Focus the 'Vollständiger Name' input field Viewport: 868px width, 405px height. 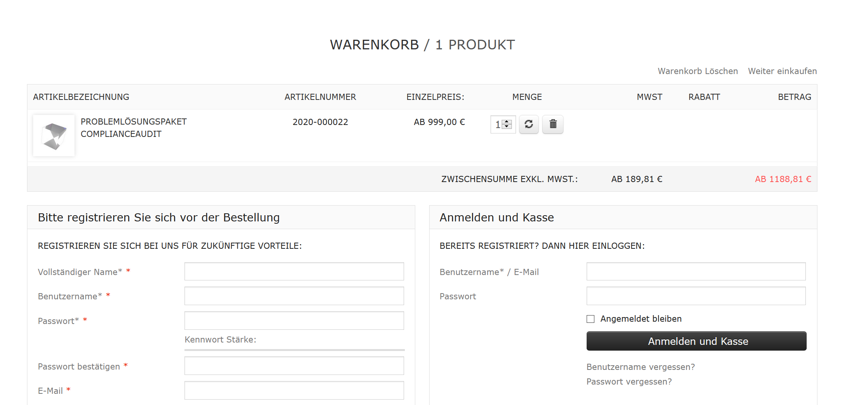point(294,272)
